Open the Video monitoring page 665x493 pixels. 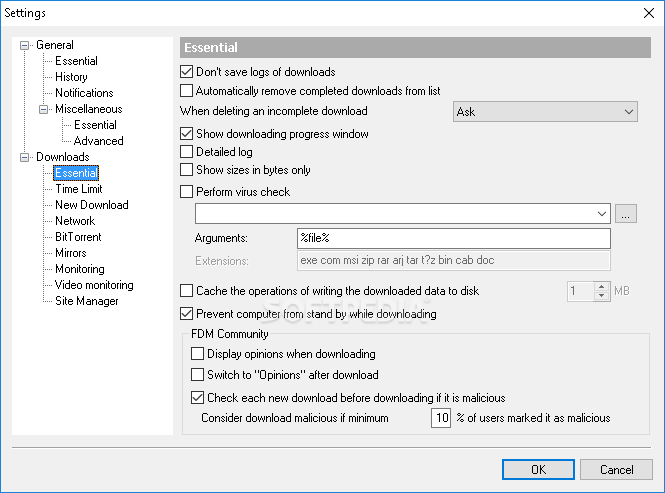click(94, 285)
